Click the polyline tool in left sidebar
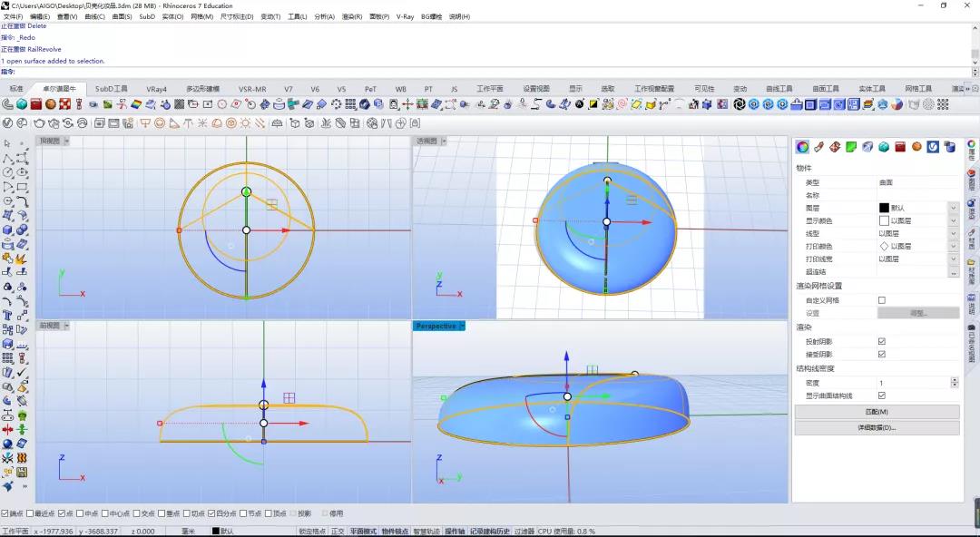 click(7, 158)
